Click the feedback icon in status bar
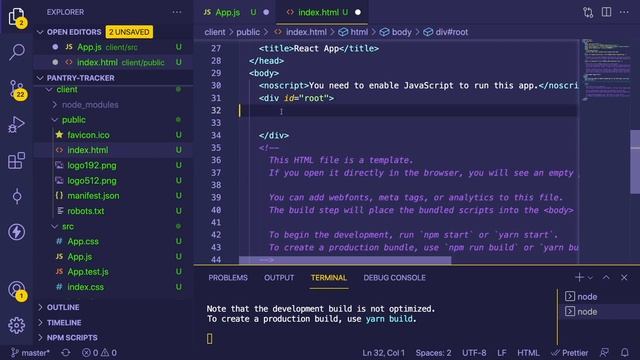Viewport: 640px width, 360px height. point(604,353)
